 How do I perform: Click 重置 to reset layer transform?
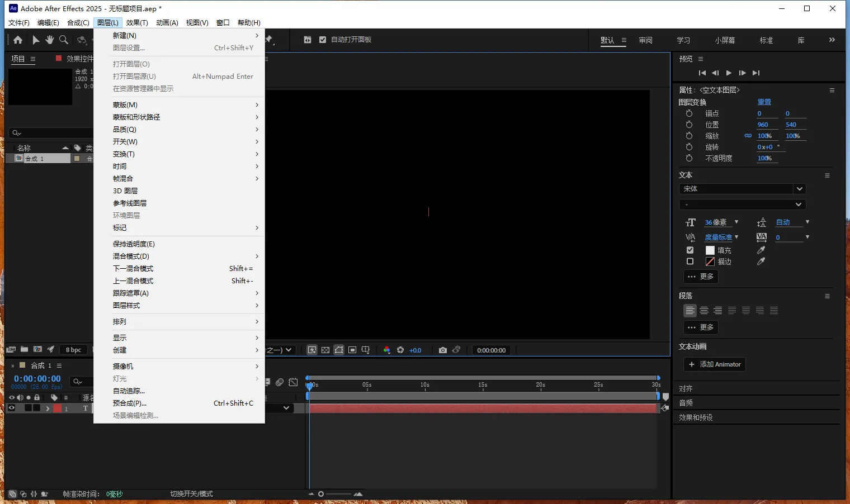click(x=764, y=102)
